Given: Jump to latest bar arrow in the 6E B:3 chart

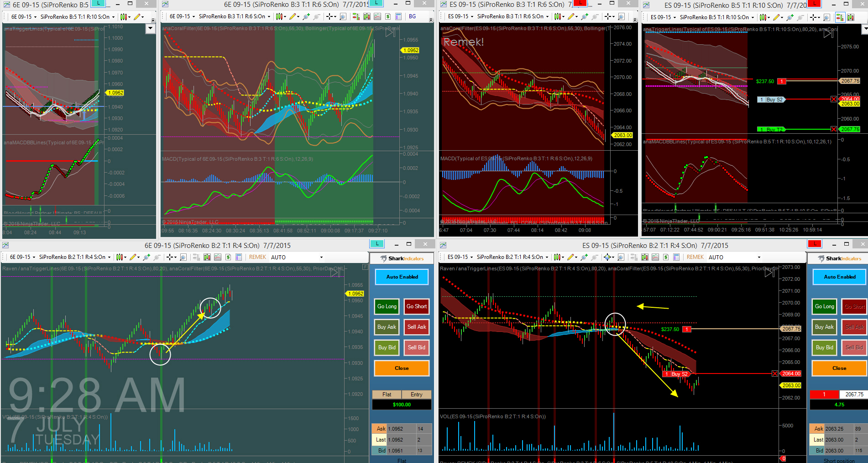Looking at the screenshot, I should tap(390, 32).
